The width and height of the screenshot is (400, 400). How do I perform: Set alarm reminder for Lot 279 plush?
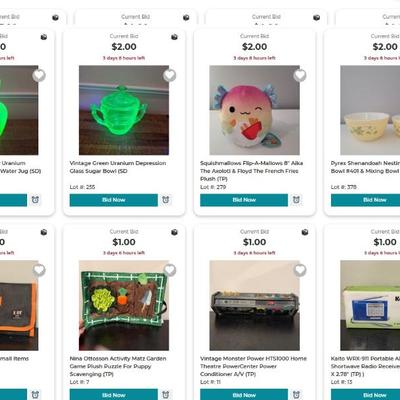pyautogui.click(x=296, y=200)
